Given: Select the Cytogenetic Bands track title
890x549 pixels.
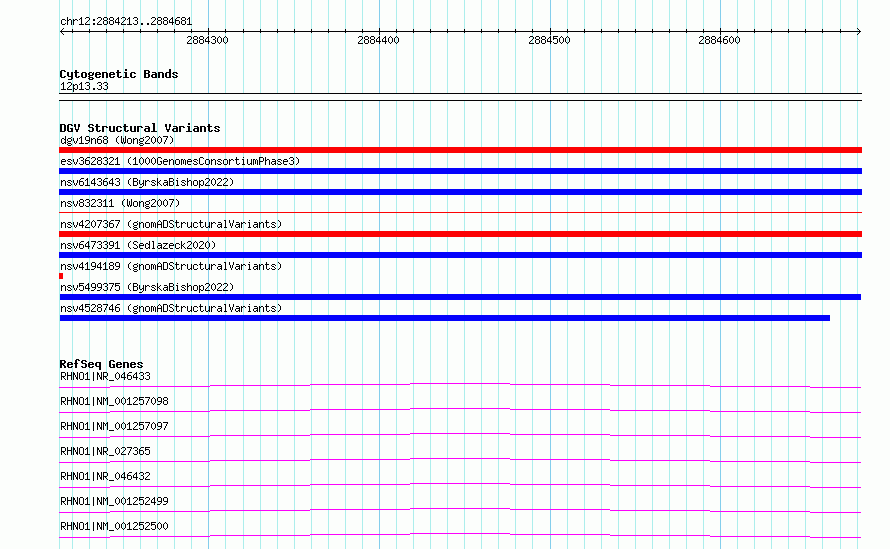Looking at the screenshot, I should [119, 74].
